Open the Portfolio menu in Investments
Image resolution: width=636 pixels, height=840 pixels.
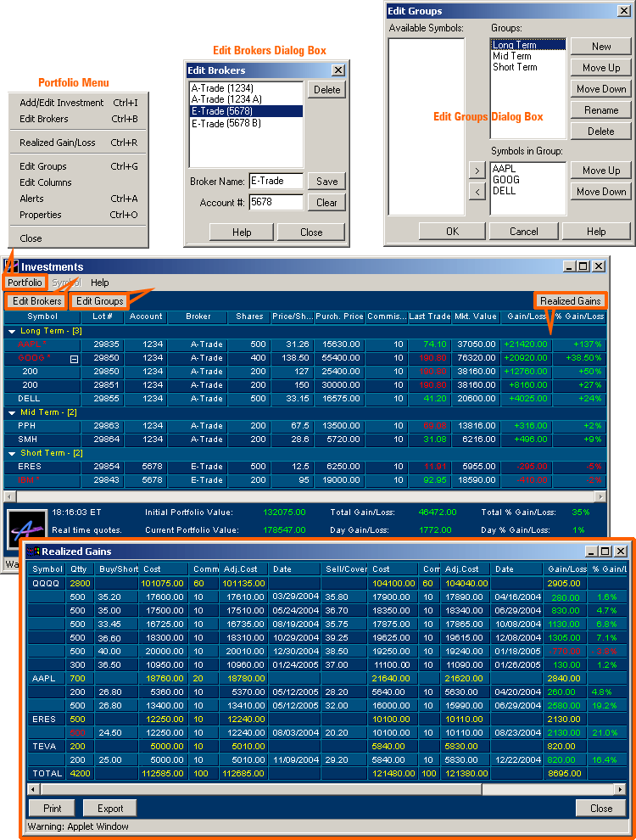click(x=25, y=283)
